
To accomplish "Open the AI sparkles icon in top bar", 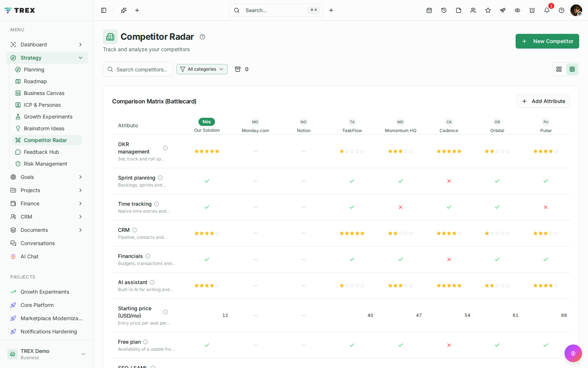I will (124, 10).
